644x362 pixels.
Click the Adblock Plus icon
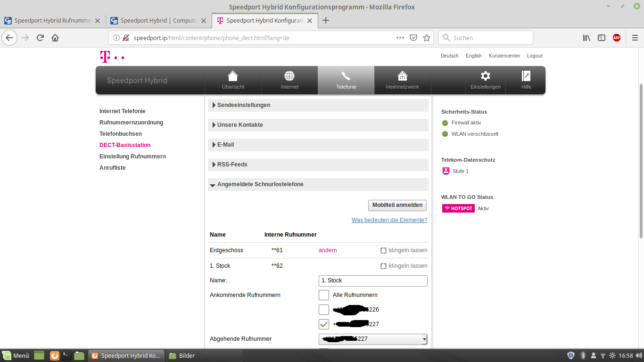click(x=617, y=38)
